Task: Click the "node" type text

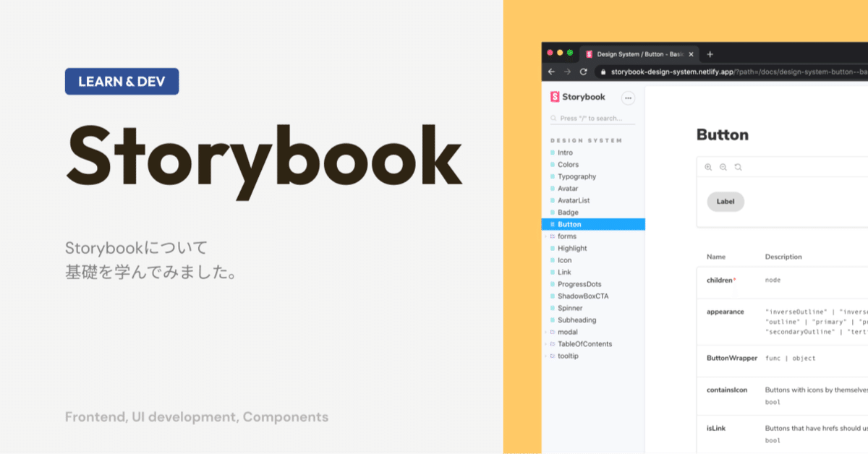Action: (773, 280)
